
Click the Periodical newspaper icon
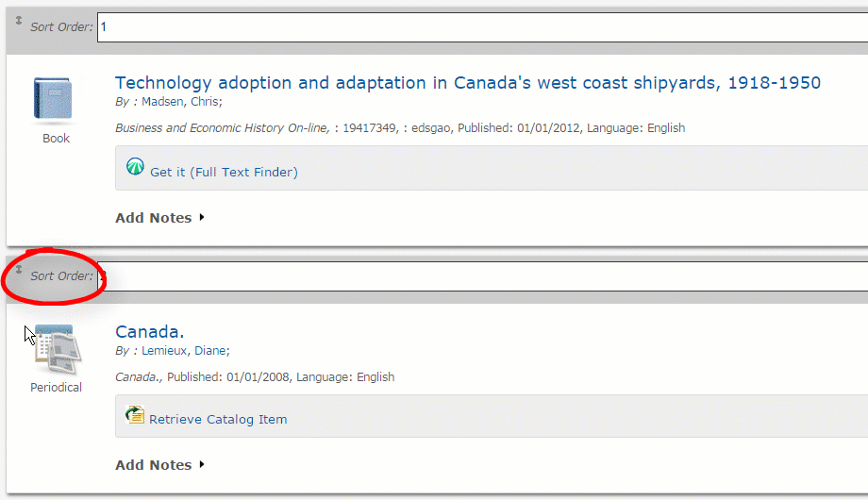pyautogui.click(x=58, y=350)
